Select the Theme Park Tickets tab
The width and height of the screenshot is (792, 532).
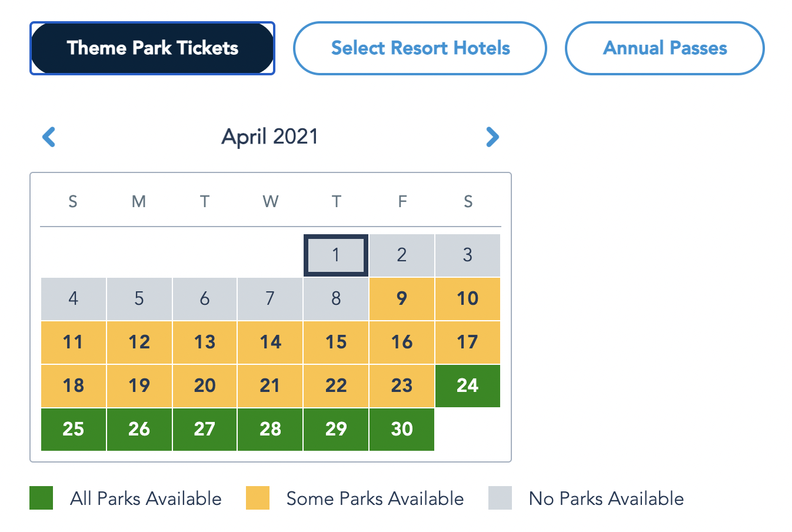pos(152,48)
